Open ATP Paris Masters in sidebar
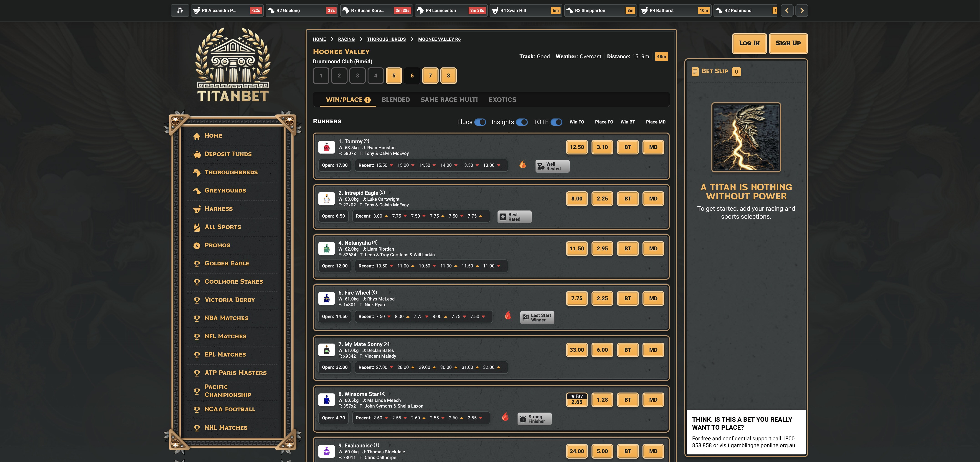The image size is (980, 462). click(235, 373)
